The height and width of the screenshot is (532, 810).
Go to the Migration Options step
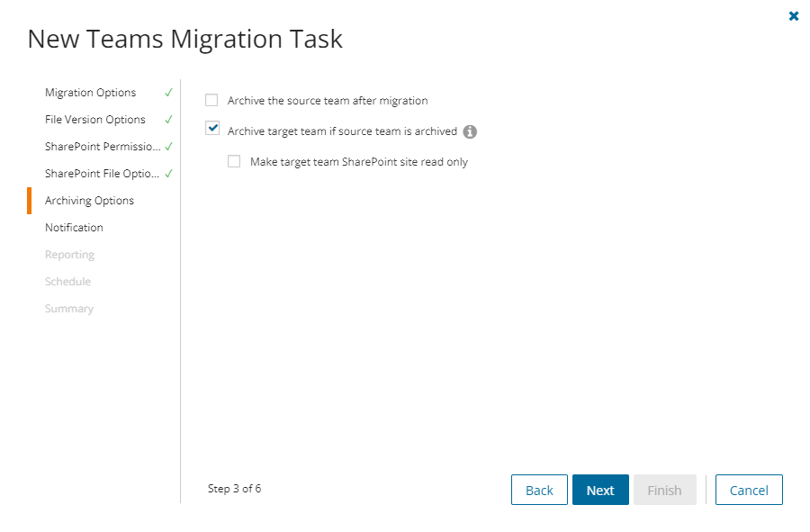click(x=91, y=93)
